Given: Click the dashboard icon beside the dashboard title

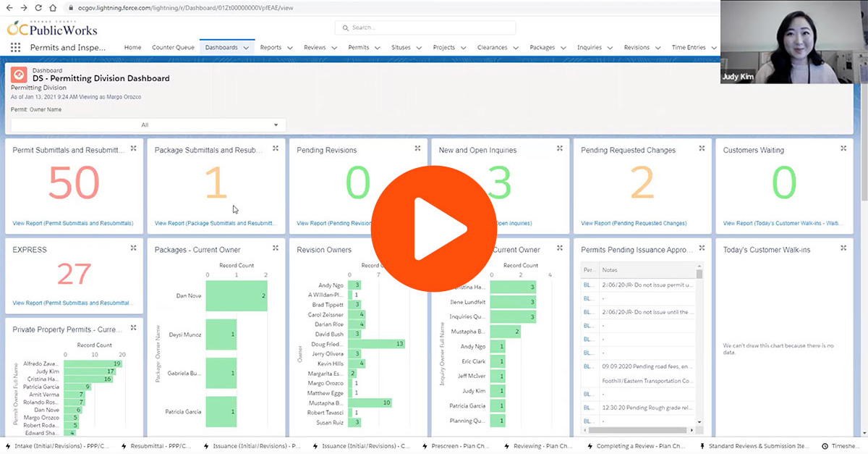Looking at the screenshot, I should [20, 74].
